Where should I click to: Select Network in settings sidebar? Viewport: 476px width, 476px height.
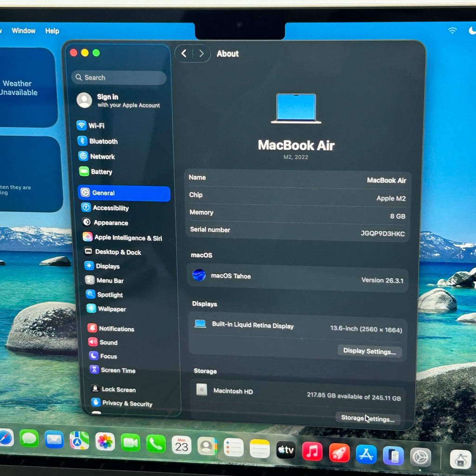click(97, 157)
